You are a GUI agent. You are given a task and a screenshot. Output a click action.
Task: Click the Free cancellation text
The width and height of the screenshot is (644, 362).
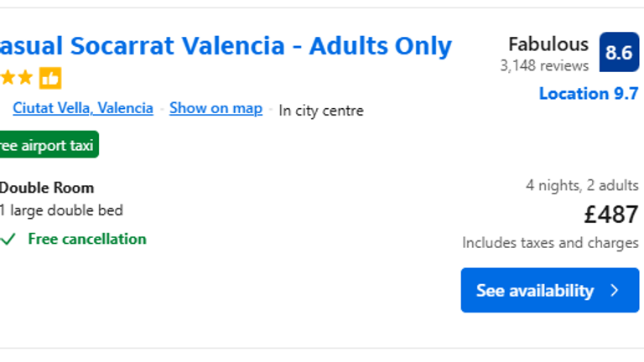coord(87,239)
